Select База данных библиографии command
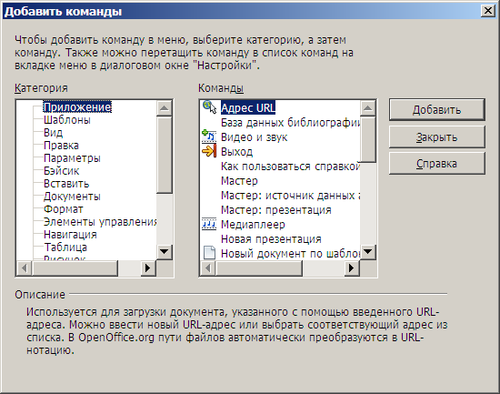The width and height of the screenshot is (500, 394). click(290, 122)
